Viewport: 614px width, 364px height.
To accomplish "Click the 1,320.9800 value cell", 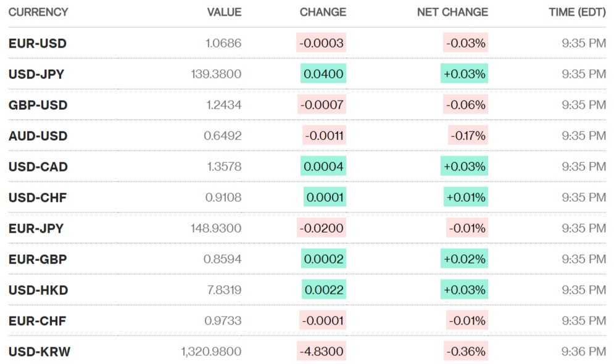I will click(211, 352).
